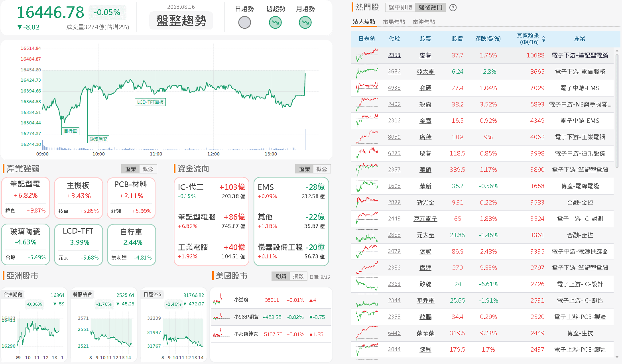This screenshot has width=622, height=364.
Task: Open stock name link 華邦電
Action: [425, 300]
